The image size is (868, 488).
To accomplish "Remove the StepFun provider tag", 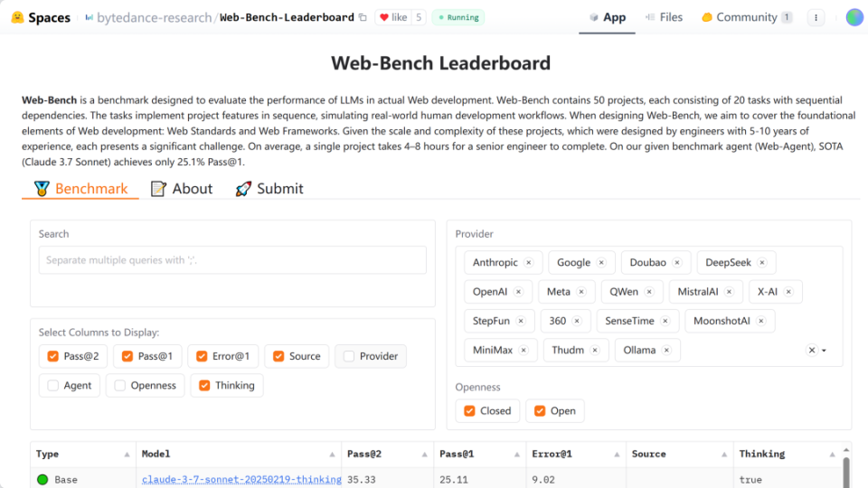I will coord(521,321).
